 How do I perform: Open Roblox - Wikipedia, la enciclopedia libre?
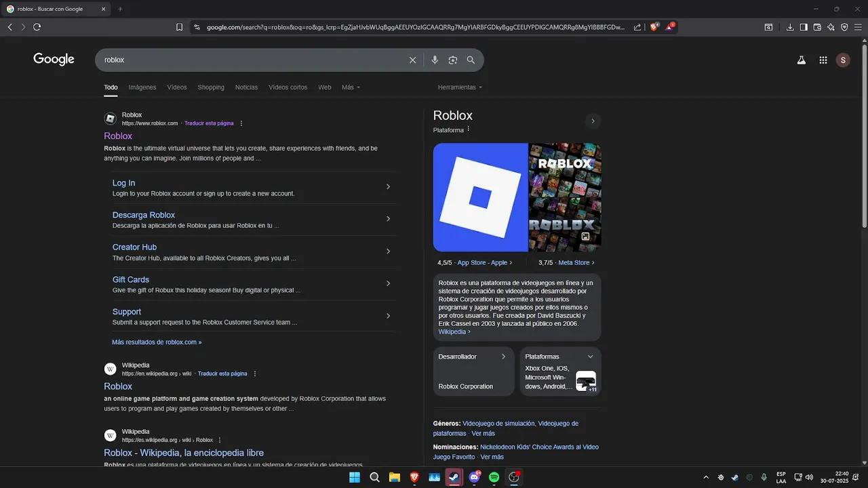click(x=184, y=453)
